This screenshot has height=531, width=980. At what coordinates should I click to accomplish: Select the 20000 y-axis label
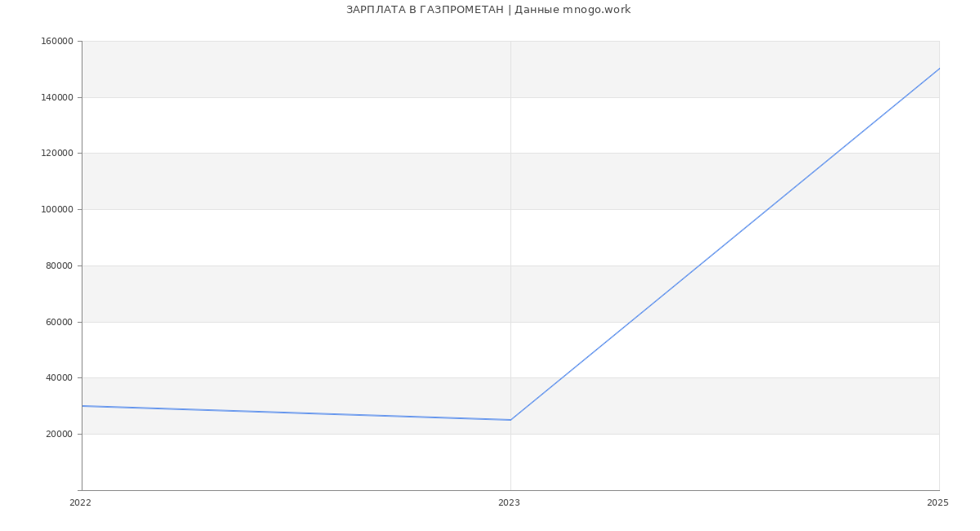coord(59,434)
